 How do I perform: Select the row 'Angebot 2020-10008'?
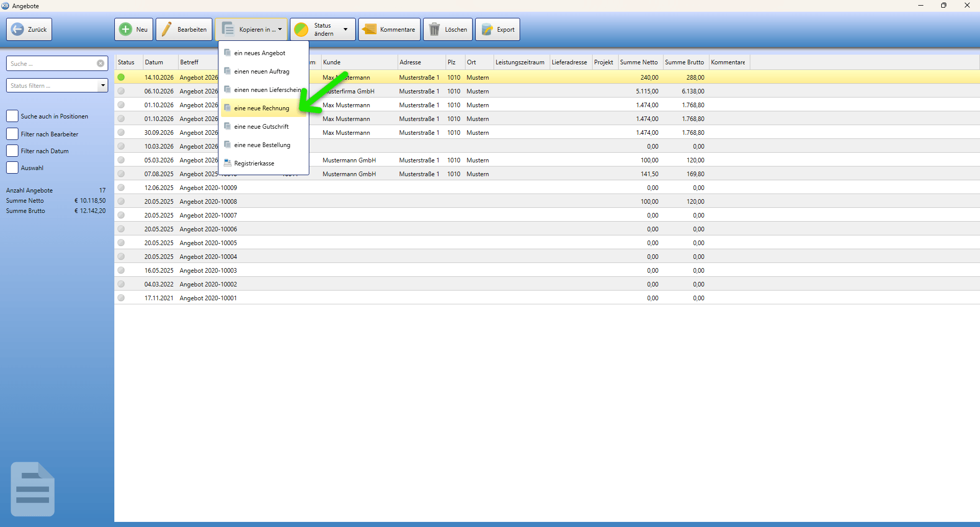pos(547,201)
